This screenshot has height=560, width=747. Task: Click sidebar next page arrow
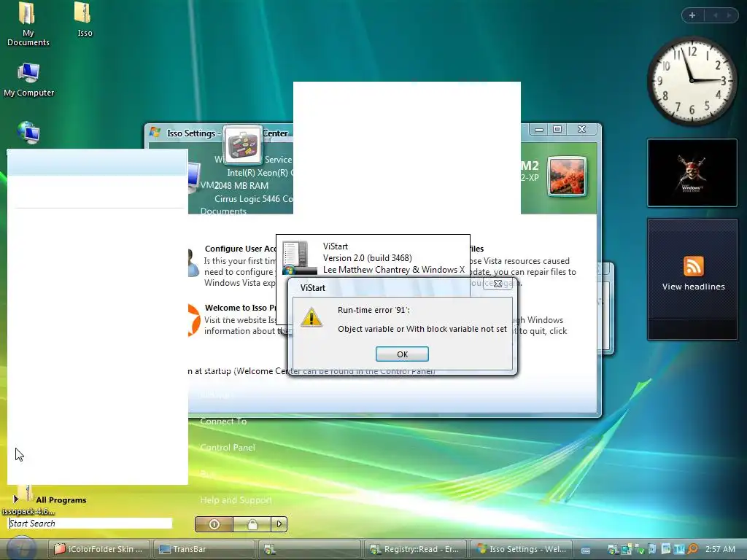729,15
